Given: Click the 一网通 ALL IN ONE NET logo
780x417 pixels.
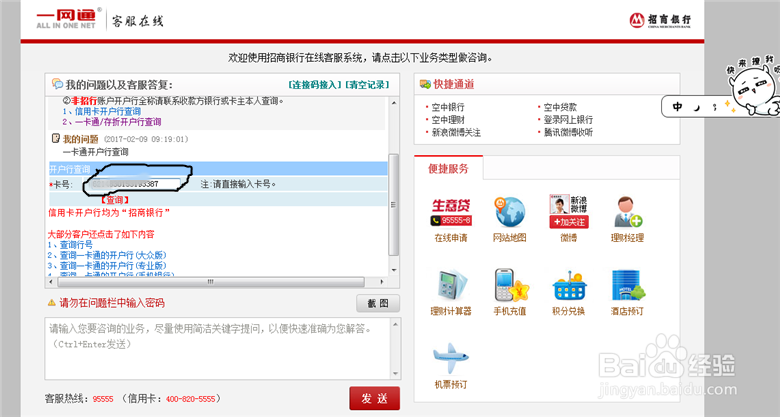Looking at the screenshot, I should click(x=68, y=18).
